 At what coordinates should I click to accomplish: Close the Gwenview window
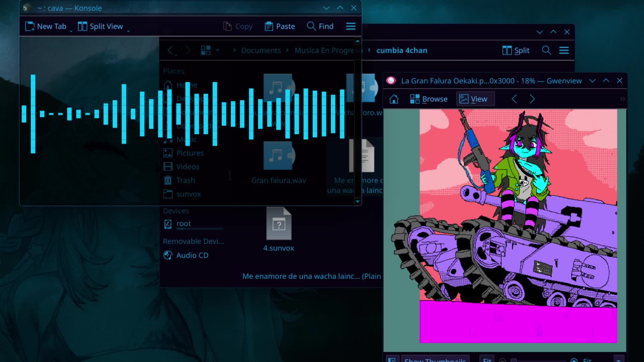click(x=620, y=81)
